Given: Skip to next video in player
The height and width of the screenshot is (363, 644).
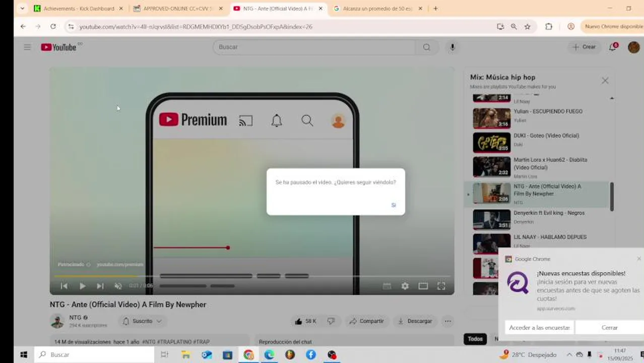Looking at the screenshot, I should [x=100, y=286].
